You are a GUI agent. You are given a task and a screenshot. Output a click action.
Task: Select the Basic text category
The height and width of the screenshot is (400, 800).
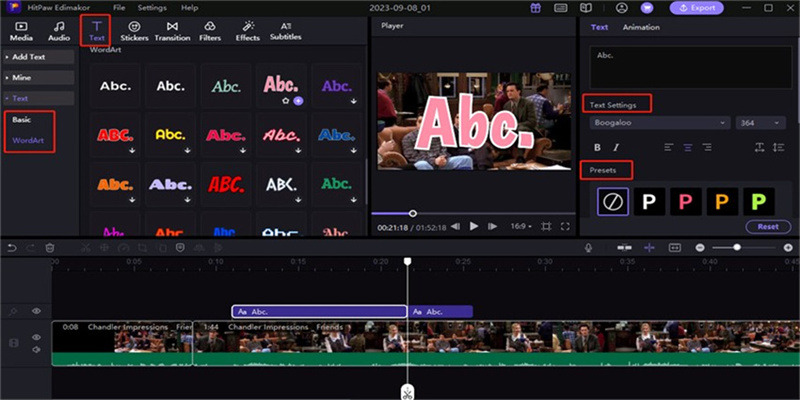coord(21,120)
